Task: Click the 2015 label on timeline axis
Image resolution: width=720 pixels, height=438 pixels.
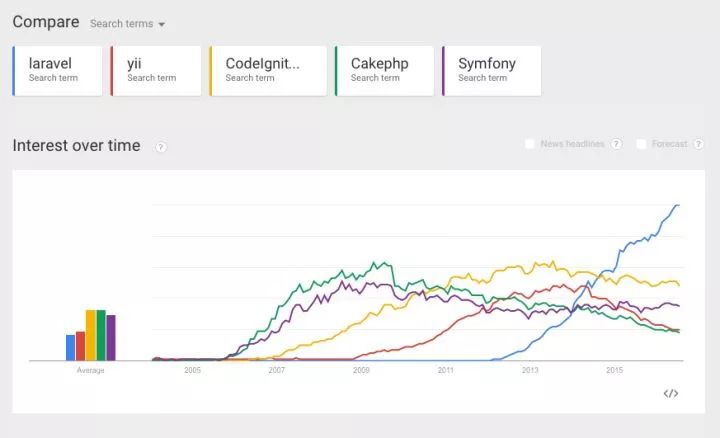Action: [x=614, y=370]
